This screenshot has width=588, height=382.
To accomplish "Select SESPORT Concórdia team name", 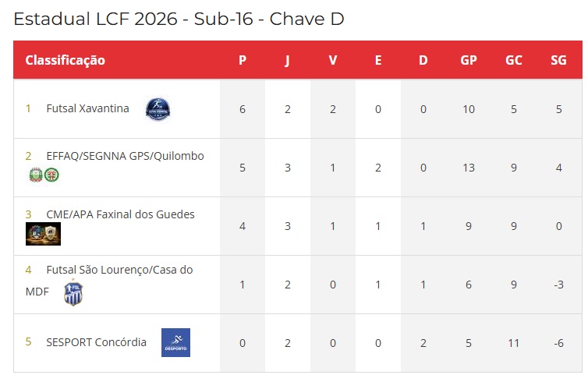I will (x=97, y=342).
